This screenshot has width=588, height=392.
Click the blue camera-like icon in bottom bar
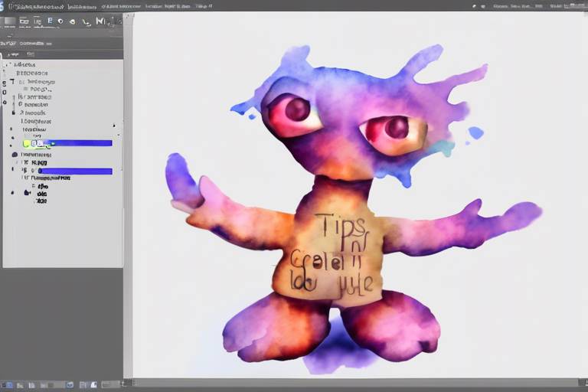point(70,385)
